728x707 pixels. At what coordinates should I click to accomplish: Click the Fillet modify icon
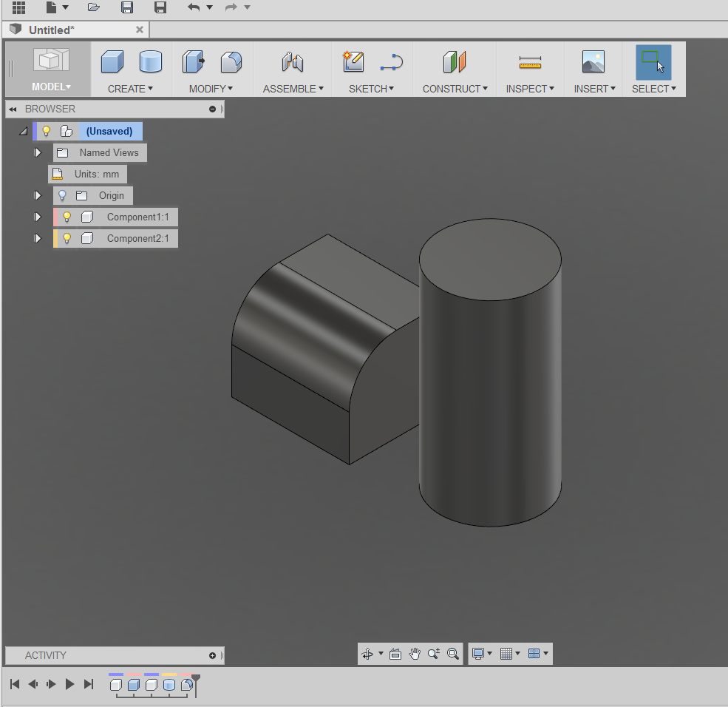coord(231,62)
